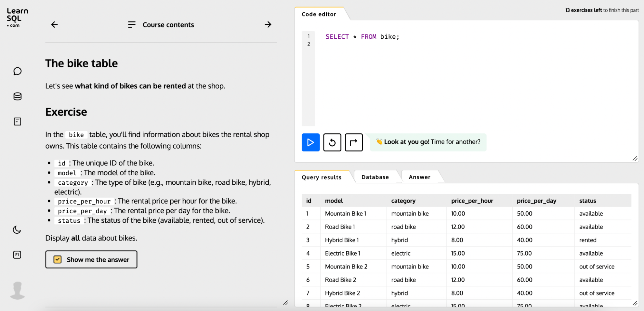Switch to the Answer tab
Image resolution: width=644 pixels, height=311 pixels.
tap(419, 177)
